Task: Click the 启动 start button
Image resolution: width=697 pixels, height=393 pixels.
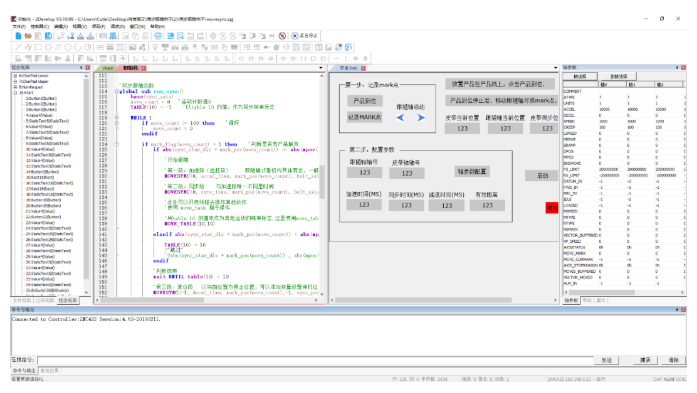Action: (542, 176)
